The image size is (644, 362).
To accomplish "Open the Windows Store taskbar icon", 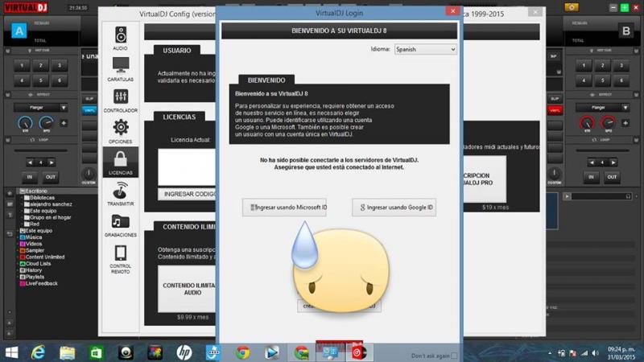I will (x=97, y=352).
